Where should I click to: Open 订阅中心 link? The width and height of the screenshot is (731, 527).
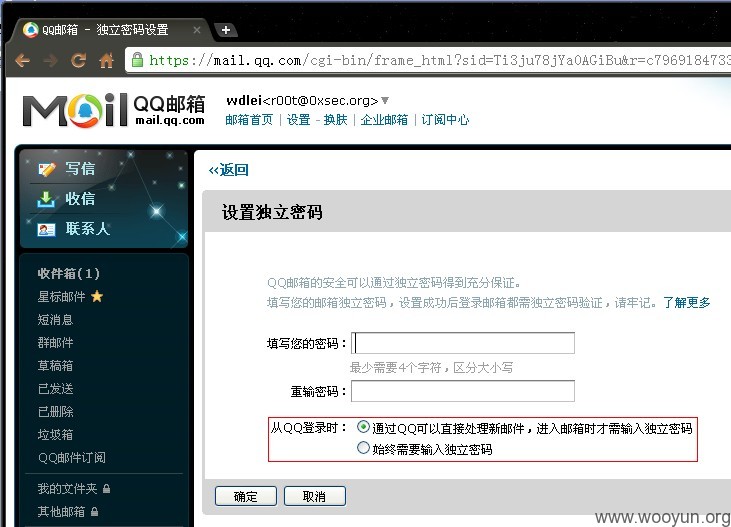445,120
